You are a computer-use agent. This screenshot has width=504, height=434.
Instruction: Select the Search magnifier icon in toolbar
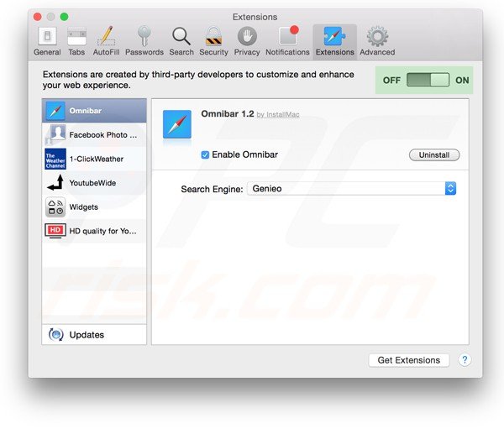[x=181, y=36]
